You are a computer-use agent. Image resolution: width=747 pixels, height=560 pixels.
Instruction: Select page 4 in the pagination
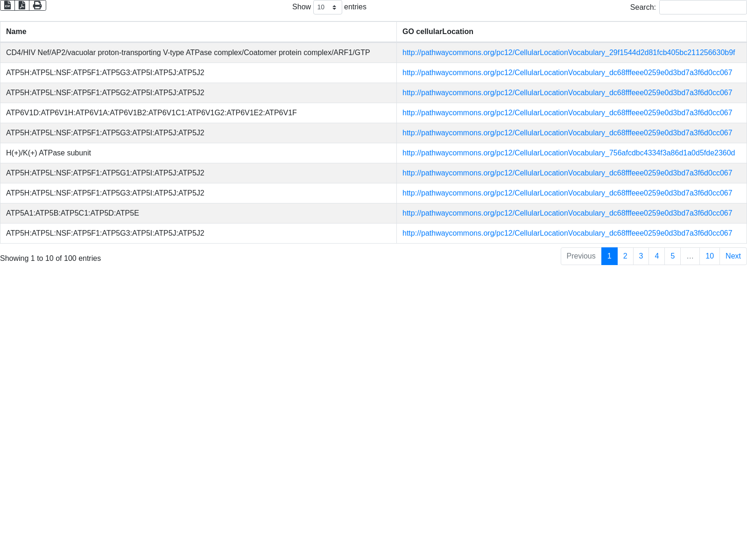tap(657, 256)
